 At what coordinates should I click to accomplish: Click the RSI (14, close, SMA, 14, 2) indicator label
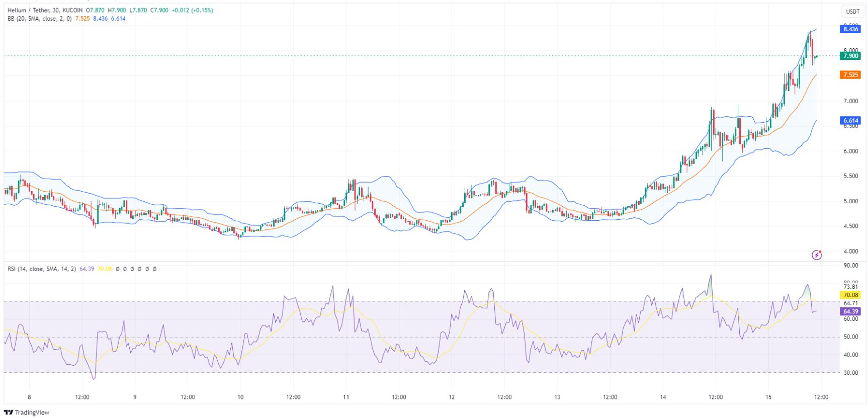(x=42, y=269)
